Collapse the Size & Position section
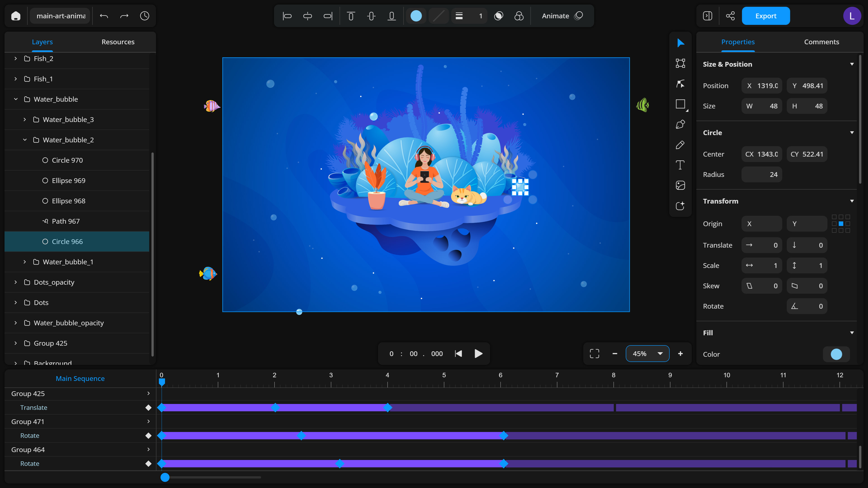Viewport: 868px width, 488px height. [852, 64]
